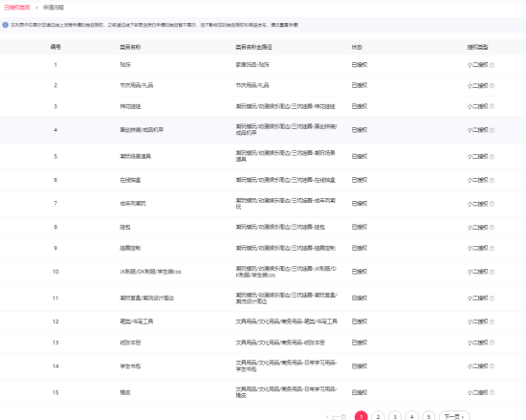Click the 下一页 next page button
Screen dimensions: 526x420
click(454, 416)
